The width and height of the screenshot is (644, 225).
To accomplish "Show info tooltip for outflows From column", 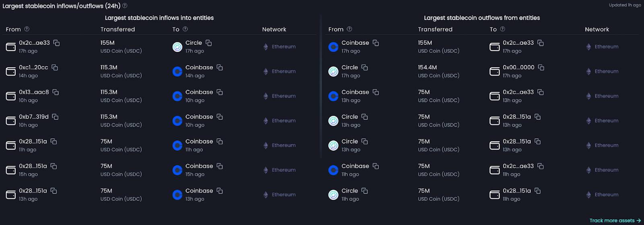I will coord(349,29).
